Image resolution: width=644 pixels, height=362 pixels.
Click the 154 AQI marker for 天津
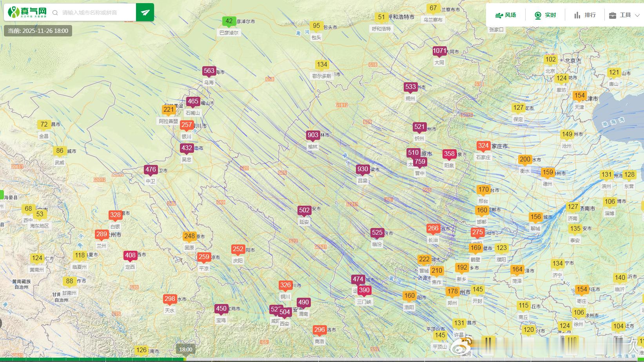point(579,96)
